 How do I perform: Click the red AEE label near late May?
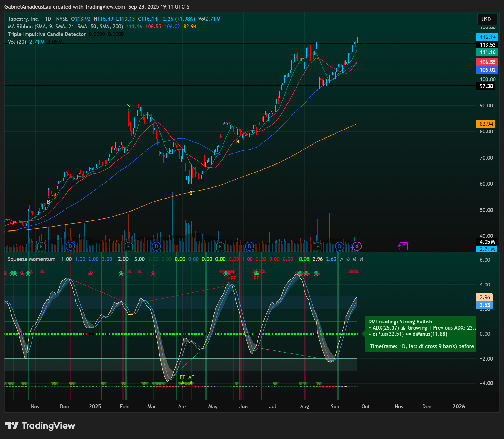(x=232, y=279)
